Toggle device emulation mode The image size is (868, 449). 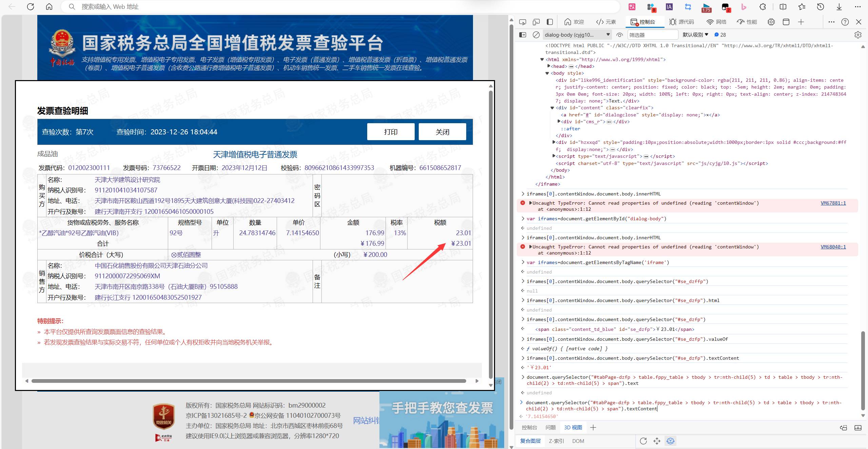tap(535, 22)
